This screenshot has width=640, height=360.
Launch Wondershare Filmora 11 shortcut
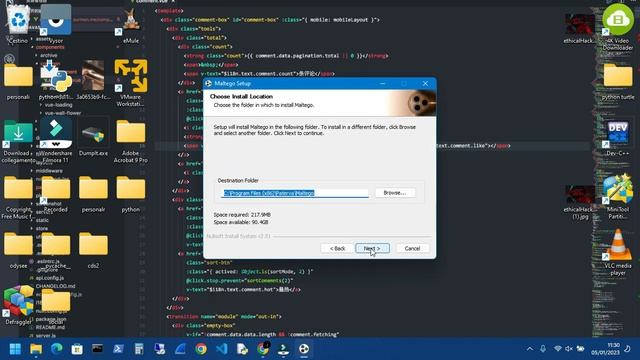pyautogui.click(x=56, y=141)
